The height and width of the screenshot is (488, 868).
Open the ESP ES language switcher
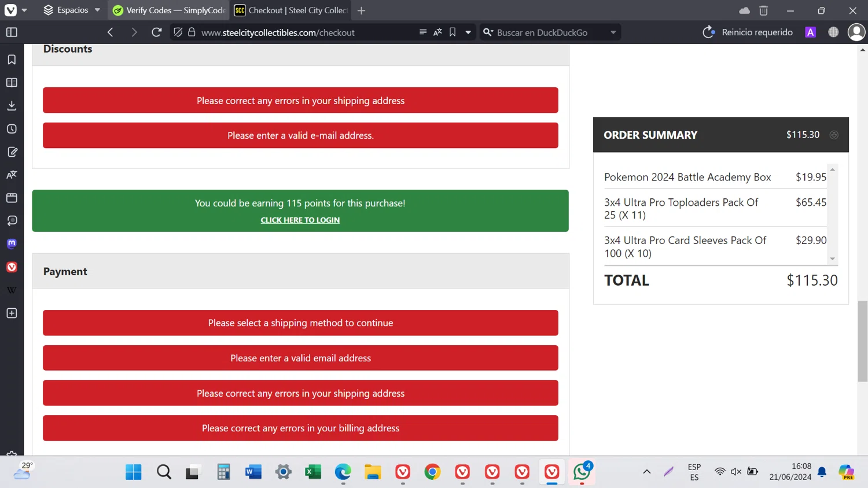pyautogui.click(x=694, y=472)
